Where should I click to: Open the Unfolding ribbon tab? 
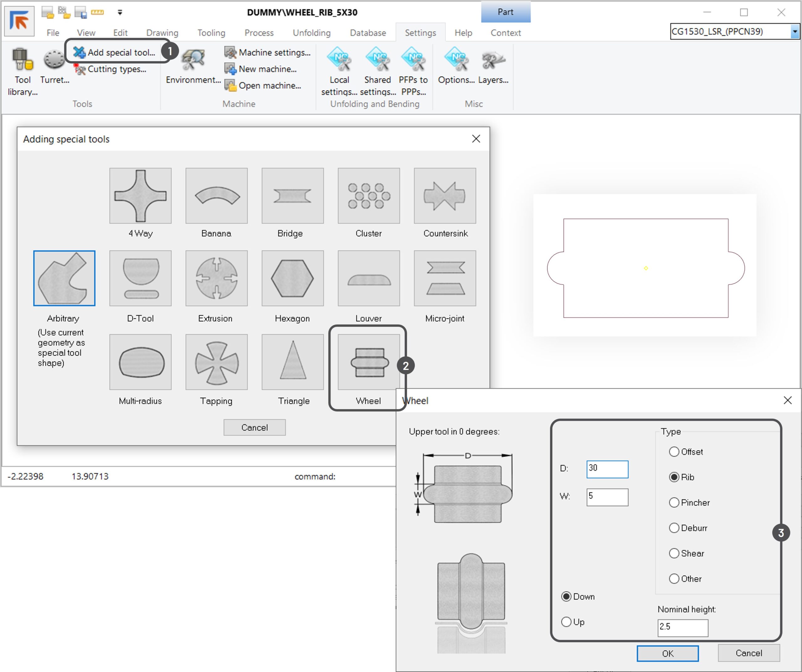pos(311,33)
